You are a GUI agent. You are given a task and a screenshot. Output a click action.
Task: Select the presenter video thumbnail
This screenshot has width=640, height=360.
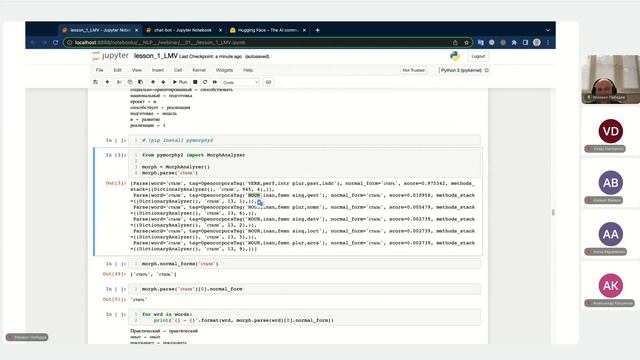pos(611,79)
